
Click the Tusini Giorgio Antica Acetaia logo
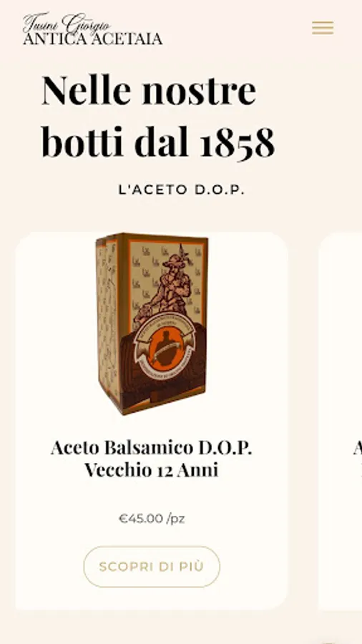(x=92, y=29)
